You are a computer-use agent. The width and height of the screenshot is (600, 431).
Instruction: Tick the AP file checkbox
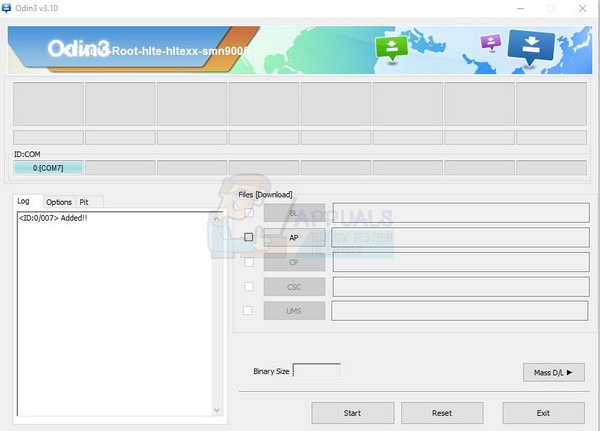[249, 237]
